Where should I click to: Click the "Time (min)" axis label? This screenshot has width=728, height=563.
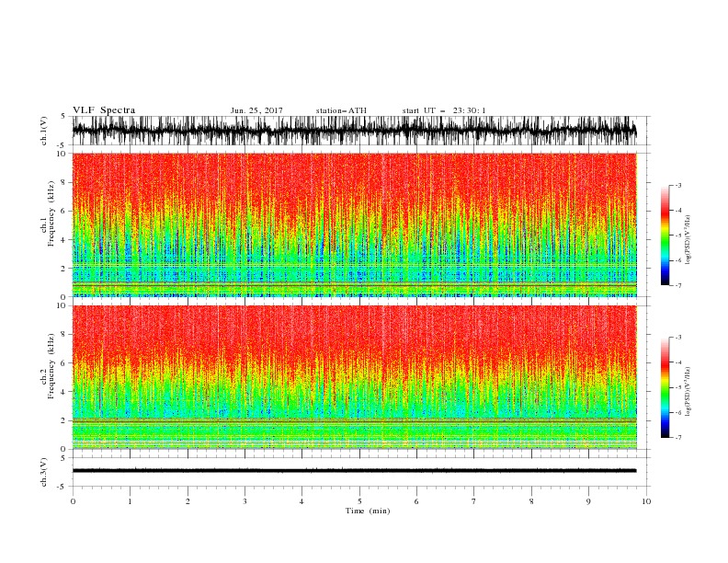[x=368, y=511]
